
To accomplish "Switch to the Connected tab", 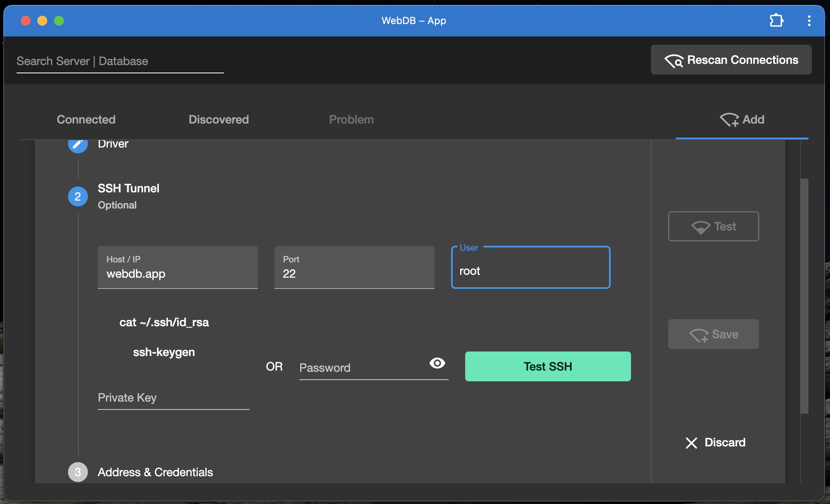I will pyautogui.click(x=86, y=119).
